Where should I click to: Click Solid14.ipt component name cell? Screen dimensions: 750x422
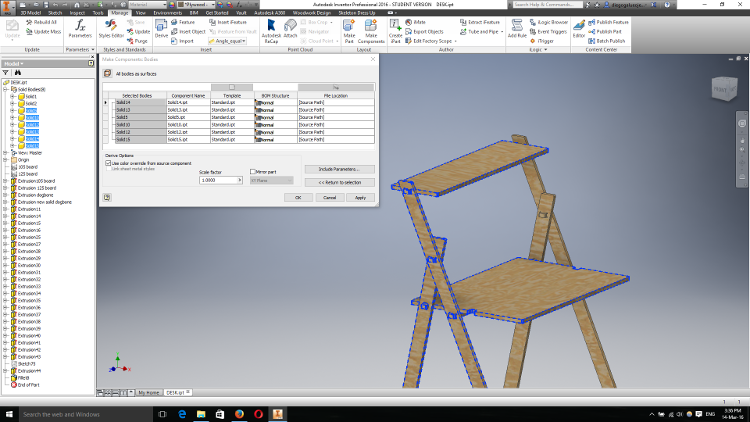188,102
